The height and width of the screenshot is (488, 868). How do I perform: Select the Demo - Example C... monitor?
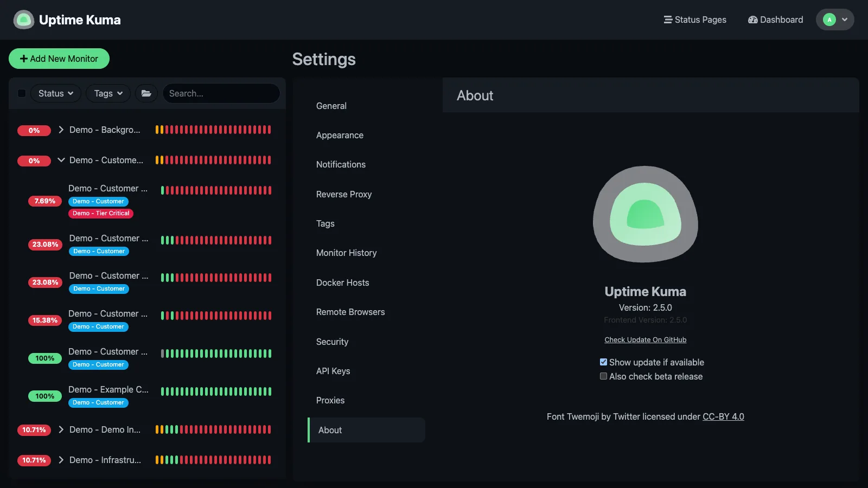click(x=148, y=396)
